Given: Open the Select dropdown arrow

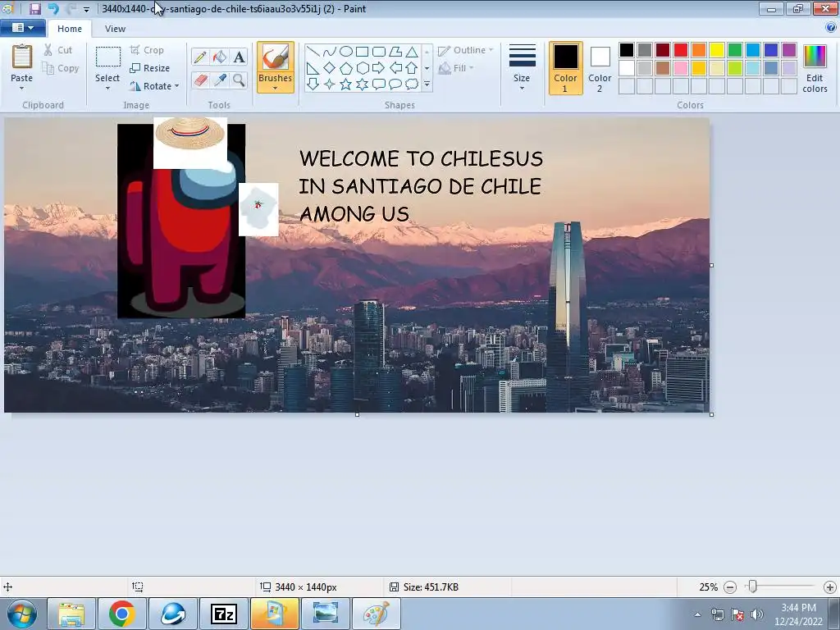Looking at the screenshot, I should click(107, 88).
